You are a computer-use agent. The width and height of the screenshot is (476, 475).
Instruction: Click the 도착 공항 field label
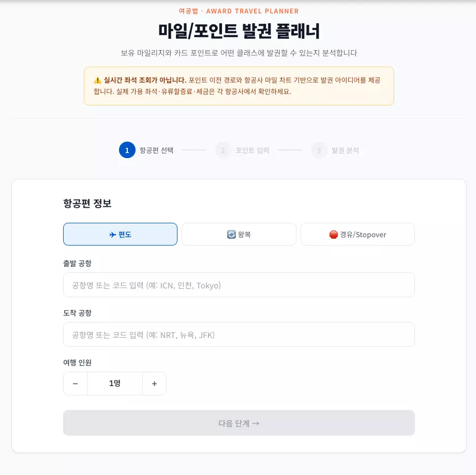click(x=77, y=313)
